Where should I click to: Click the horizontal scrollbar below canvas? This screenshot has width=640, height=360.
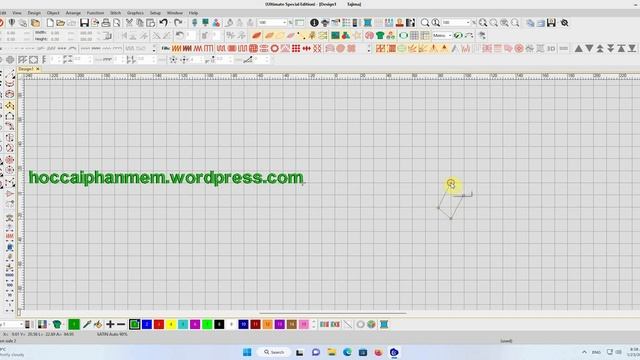(x=333, y=313)
